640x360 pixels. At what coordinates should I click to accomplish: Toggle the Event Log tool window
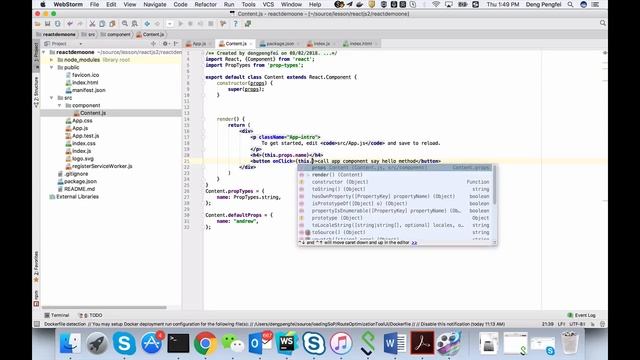tap(582, 316)
